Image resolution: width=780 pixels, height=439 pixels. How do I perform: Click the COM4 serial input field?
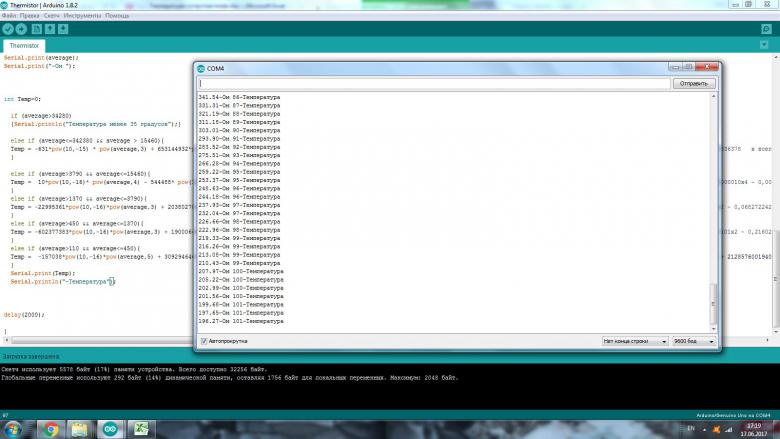click(x=434, y=84)
